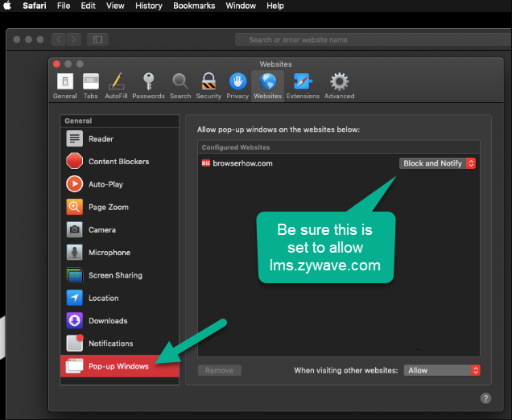Open the History menu in menu bar
Image resolution: width=512 pixels, height=420 pixels.
(x=149, y=6)
